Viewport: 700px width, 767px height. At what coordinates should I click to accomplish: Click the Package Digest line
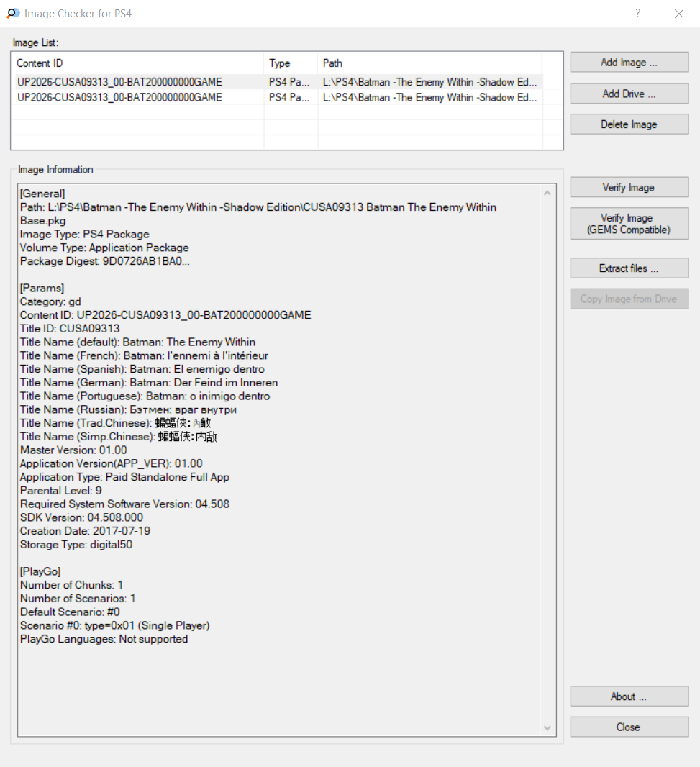105,261
